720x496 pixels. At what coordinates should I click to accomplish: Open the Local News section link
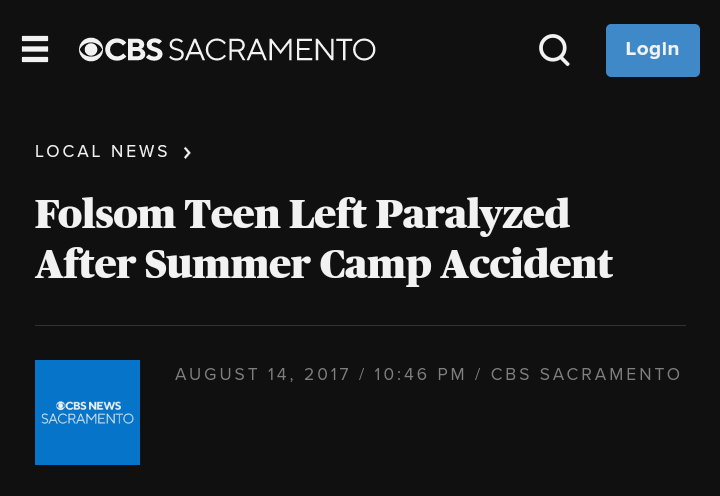pos(102,152)
